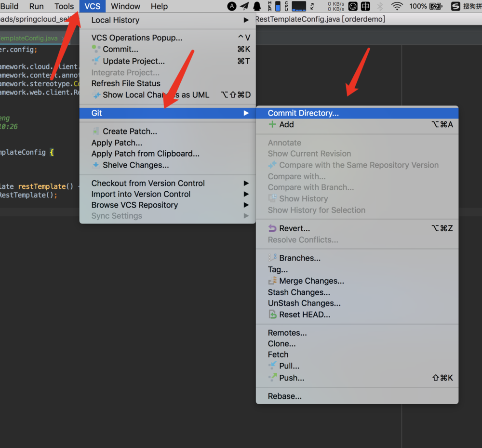This screenshot has width=482, height=448.
Task: Choose Integrate Project...
Action: click(x=168, y=73)
